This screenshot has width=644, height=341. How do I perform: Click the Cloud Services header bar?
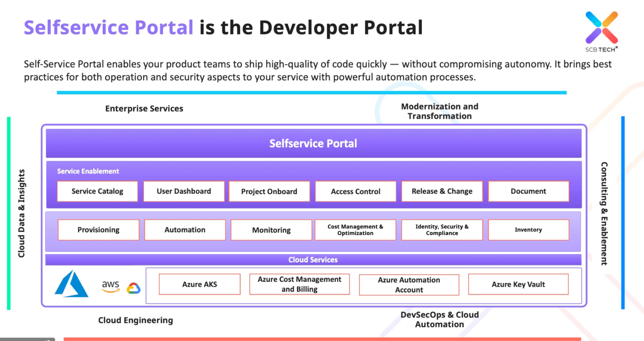pos(313,260)
